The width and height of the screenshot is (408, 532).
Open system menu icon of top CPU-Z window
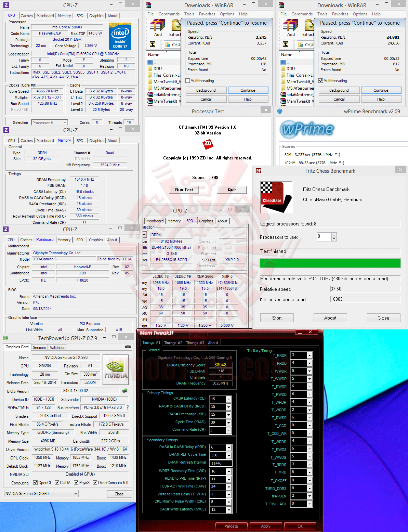click(6, 5)
